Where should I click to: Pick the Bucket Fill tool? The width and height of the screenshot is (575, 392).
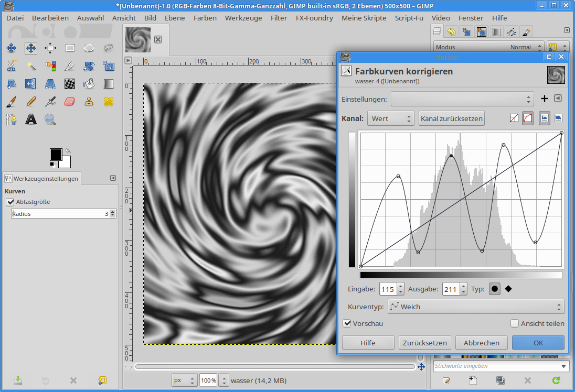click(89, 83)
